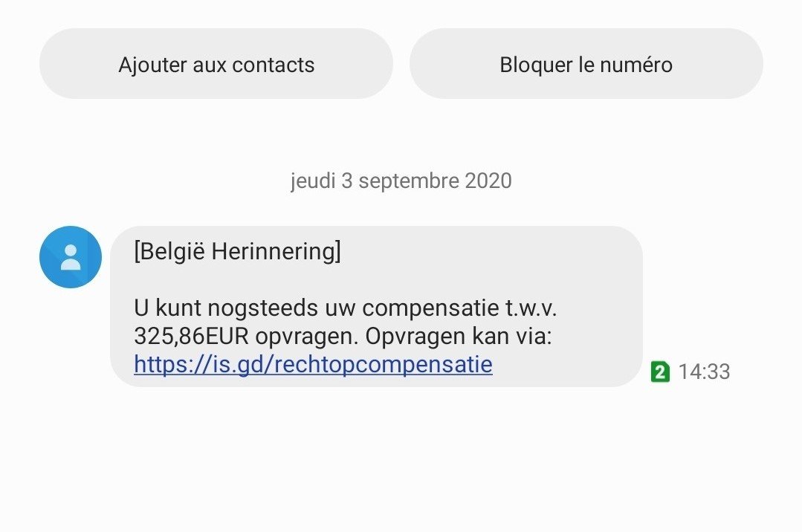The image size is (802, 532).
Task: Click the 325,86EUR amount in the message
Action: pyautogui.click(x=191, y=336)
